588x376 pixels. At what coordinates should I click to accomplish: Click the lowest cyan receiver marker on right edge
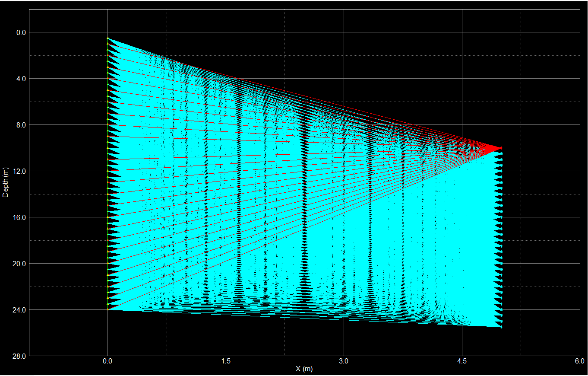(x=501, y=327)
